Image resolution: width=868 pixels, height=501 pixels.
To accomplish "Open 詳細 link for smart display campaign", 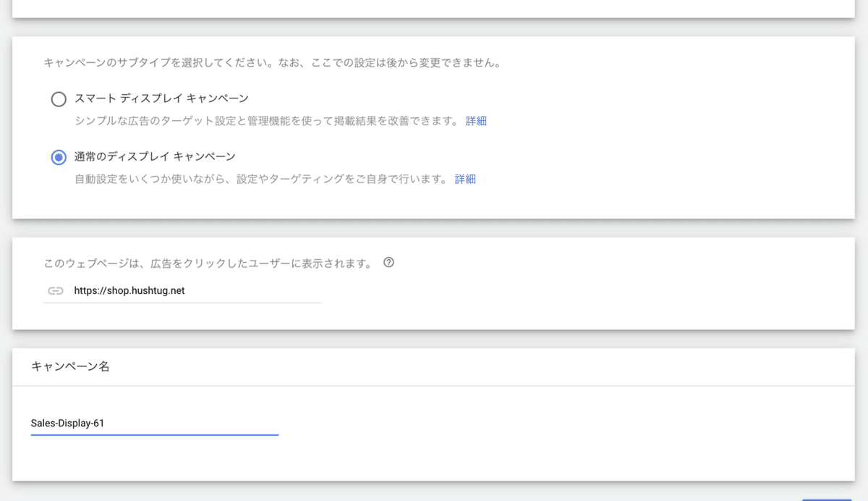I will [x=475, y=120].
